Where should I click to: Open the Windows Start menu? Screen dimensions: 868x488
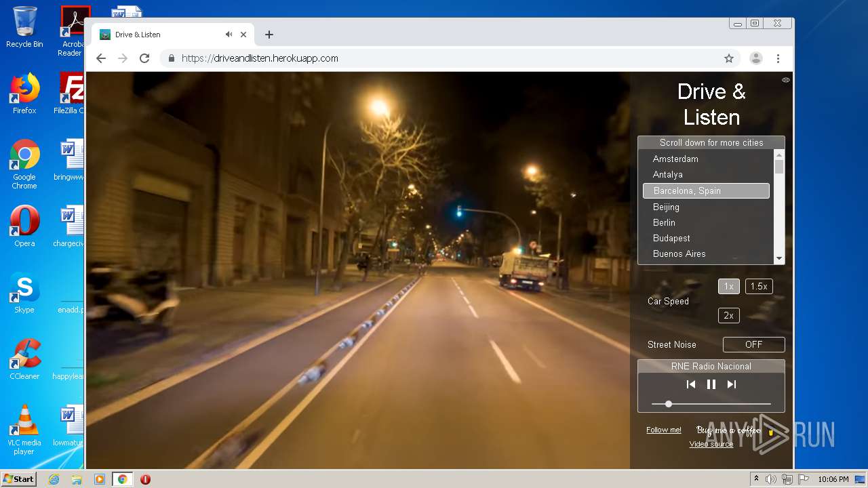point(18,479)
